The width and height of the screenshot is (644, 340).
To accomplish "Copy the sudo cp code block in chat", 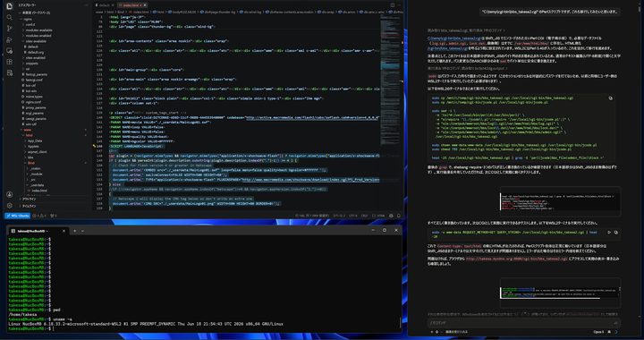I will (x=610, y=98).
